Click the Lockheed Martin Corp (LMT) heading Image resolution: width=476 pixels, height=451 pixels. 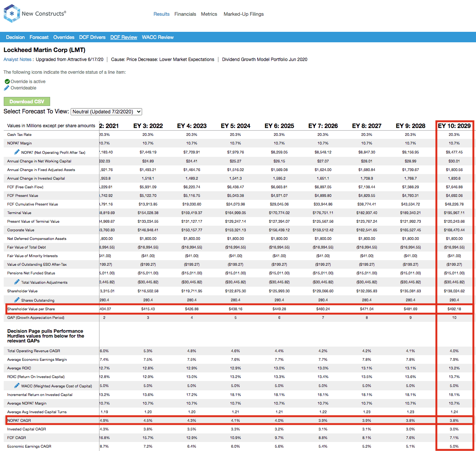[44, 50]
